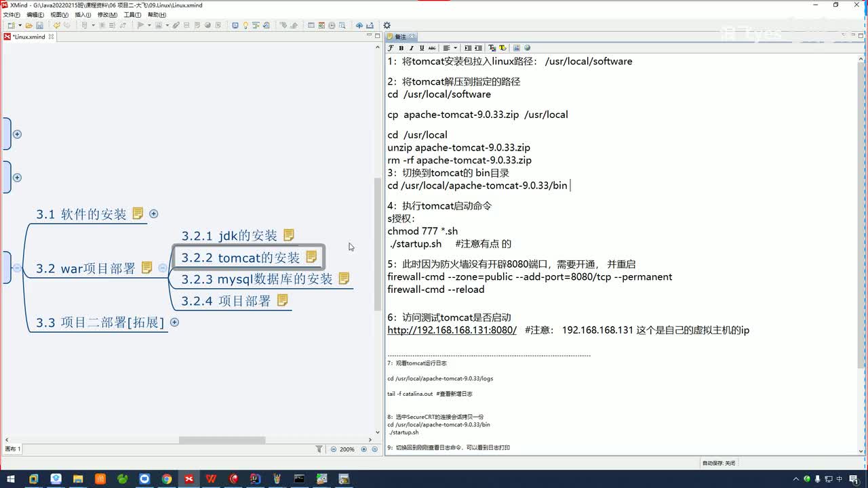Click the zoom out minus button

click(x=332, y=449)
